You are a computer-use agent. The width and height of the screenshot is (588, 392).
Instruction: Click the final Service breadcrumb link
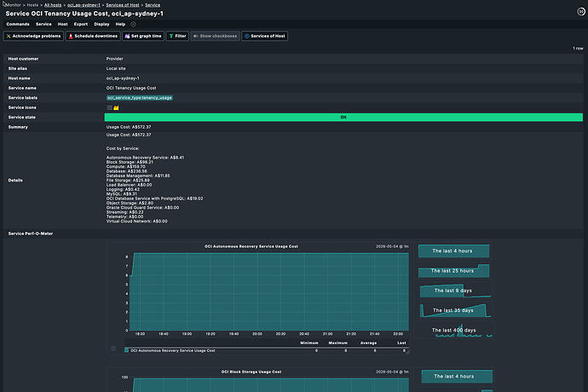(x=153, y=5)
